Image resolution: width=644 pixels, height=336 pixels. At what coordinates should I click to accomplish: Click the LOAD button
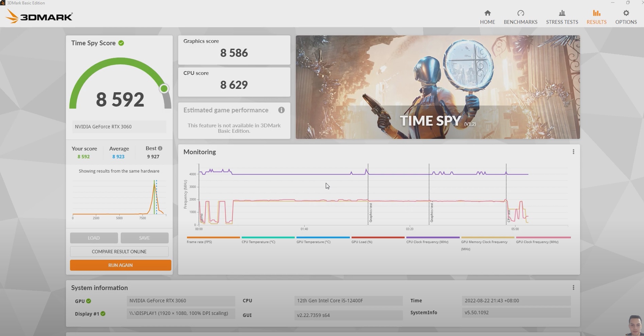(94, 238)
